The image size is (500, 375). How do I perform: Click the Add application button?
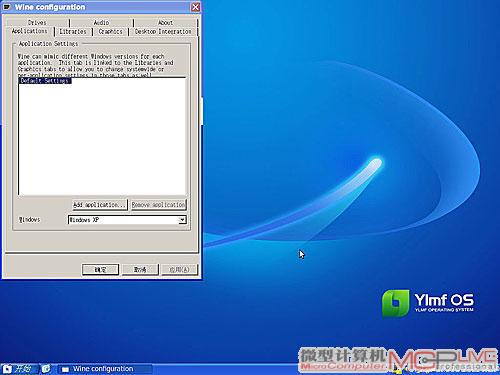[100, 205]
